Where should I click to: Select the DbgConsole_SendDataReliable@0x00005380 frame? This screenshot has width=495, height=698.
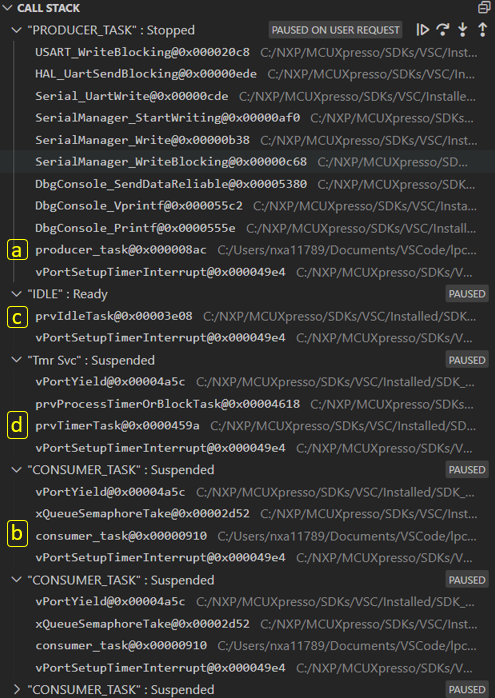tap(248, 184)
